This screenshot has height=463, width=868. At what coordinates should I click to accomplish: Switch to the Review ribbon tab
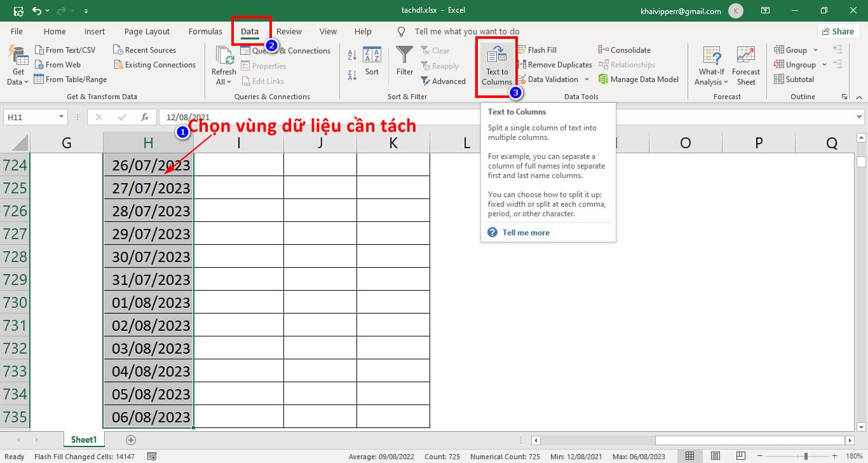tap(288, 31)
